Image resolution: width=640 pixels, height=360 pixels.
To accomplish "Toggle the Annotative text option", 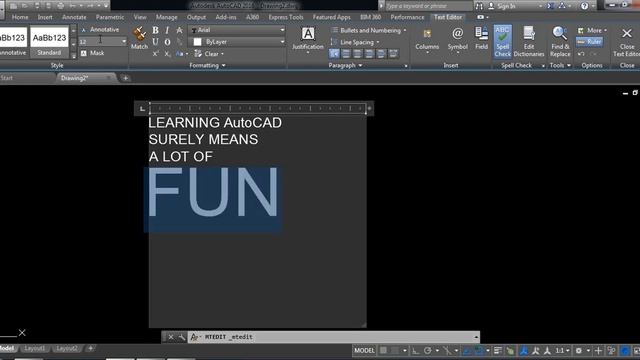I will pyautogui.click(x=100, y=30).
